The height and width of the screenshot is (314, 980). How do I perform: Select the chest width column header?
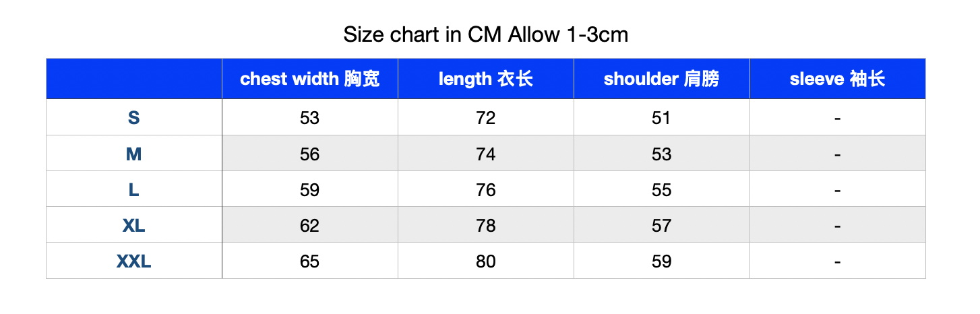click(x=310, y=79)
